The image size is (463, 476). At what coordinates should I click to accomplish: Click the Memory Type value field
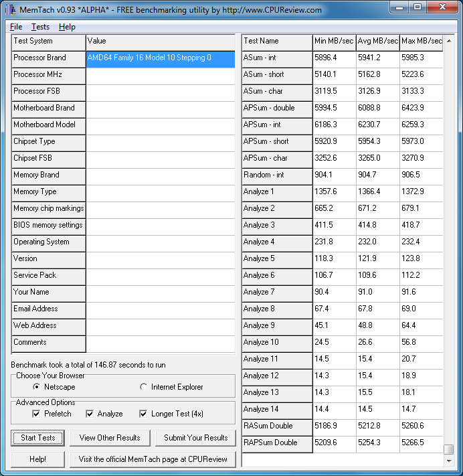click(x=161, y=193)
